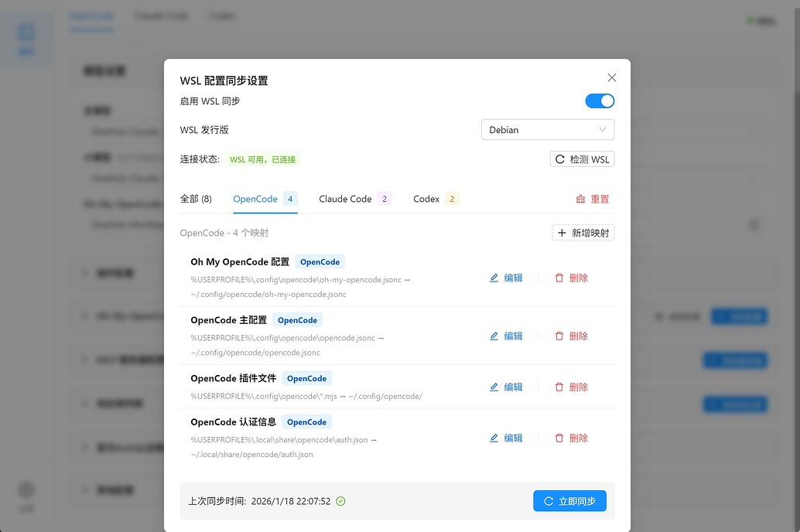
Task: Delete the OpenCode 认证信息 mapping
Action: pos(572,438)
